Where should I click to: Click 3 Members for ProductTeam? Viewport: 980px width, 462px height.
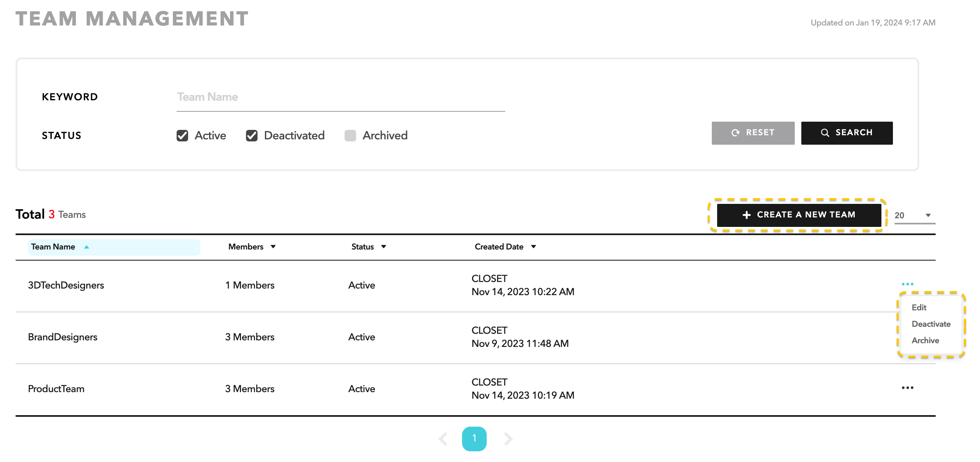(250, 389)
